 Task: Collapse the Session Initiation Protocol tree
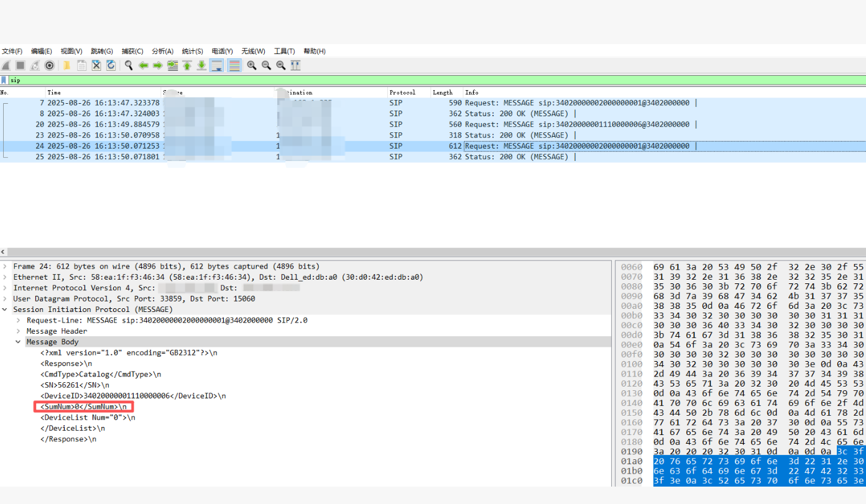pos(5,309)
